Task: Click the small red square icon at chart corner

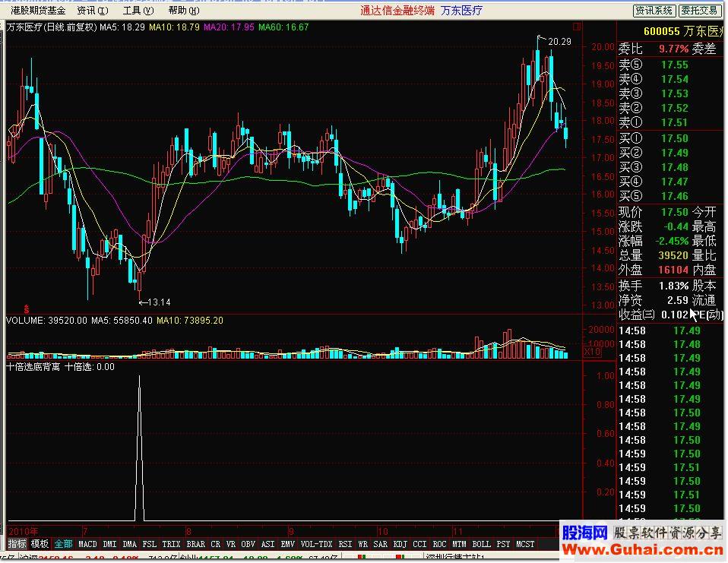Action: tap(577, 27)
